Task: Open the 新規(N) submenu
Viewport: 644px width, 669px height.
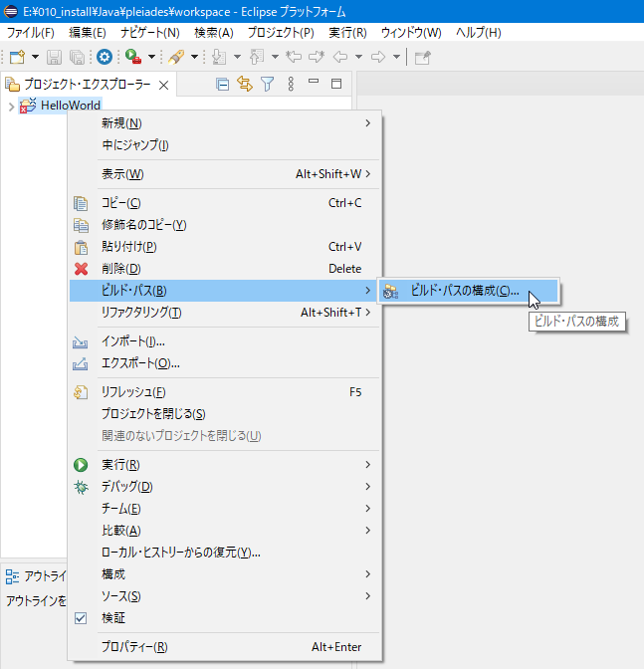Action: tap(225, 123)
